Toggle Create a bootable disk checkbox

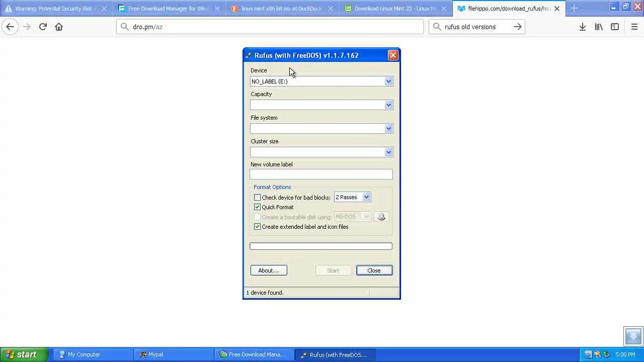(258, 217)
